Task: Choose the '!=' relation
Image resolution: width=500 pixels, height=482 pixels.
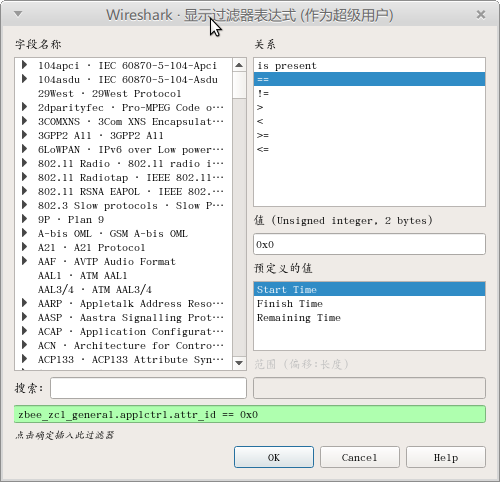Action: coord(369,93)
